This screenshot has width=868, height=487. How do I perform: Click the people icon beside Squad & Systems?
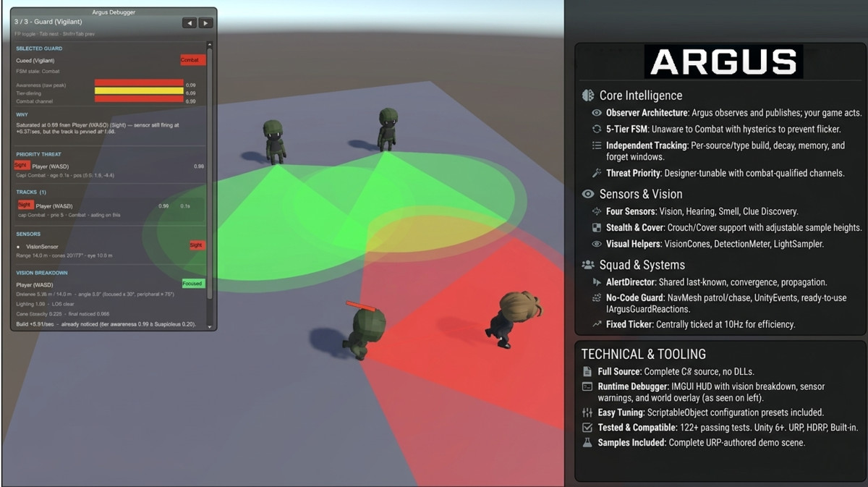589,265
